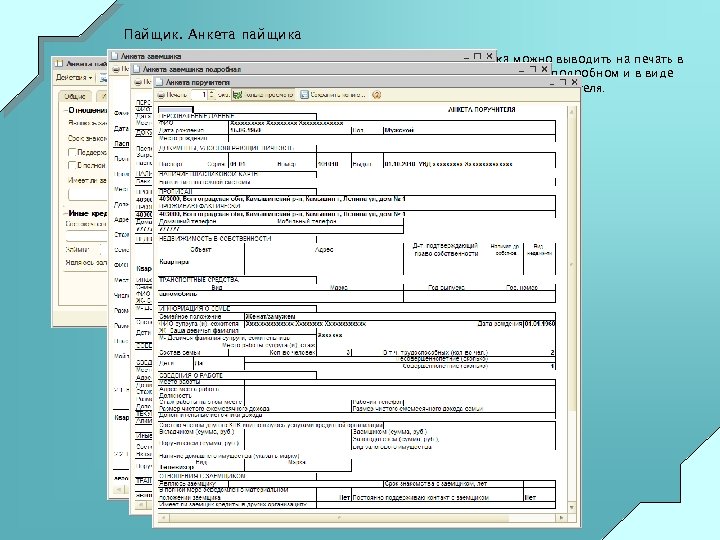Click the 'СВЕДЕНИЯ О РАБОТЕ' section header

[191, 375]
